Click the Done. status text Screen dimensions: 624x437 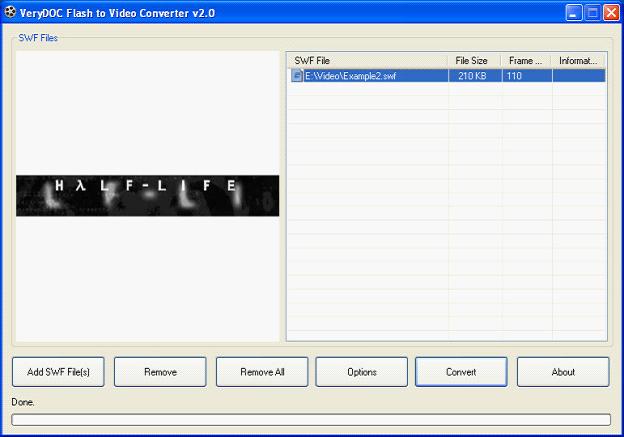pyautogui.click(x=23, y=402)
